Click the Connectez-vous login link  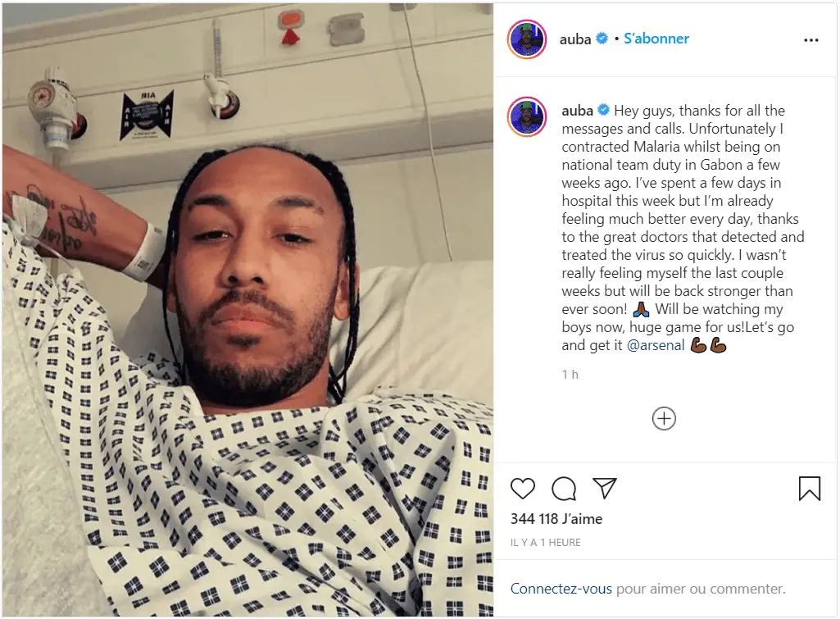tap(561, 589)
